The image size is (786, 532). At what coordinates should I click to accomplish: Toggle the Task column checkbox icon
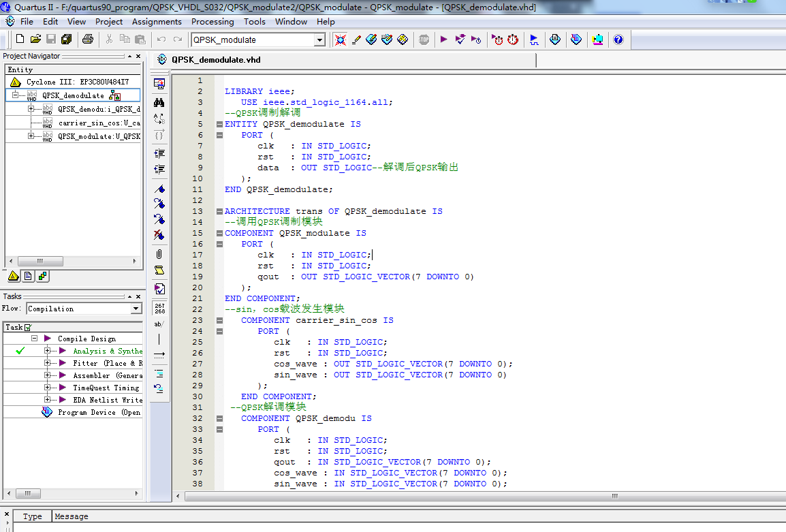(28, 328)
